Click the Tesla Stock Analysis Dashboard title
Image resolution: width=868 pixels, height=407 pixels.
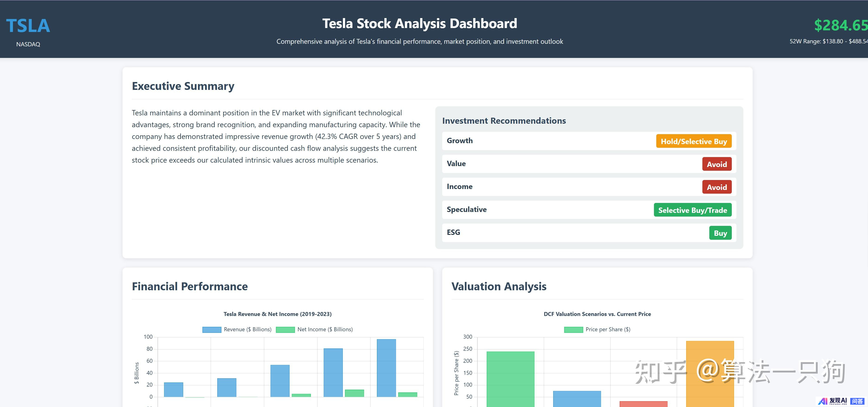click(x=420, y=24)
